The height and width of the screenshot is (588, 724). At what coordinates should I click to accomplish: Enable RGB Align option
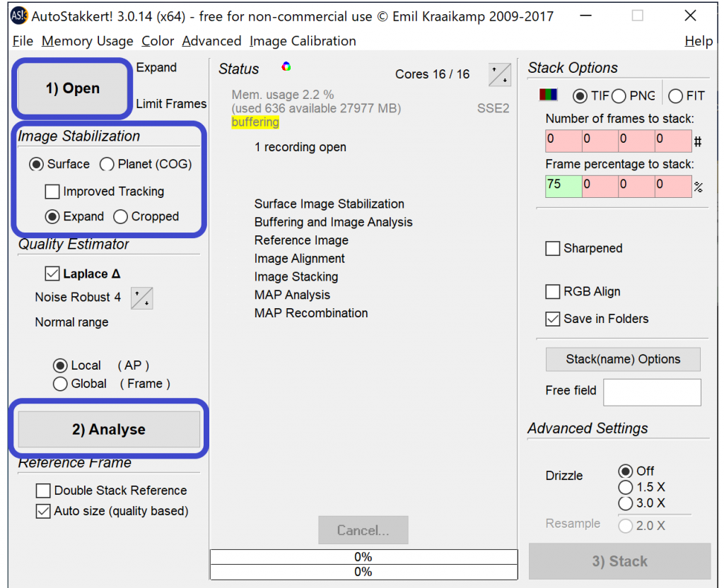[583, 292]
